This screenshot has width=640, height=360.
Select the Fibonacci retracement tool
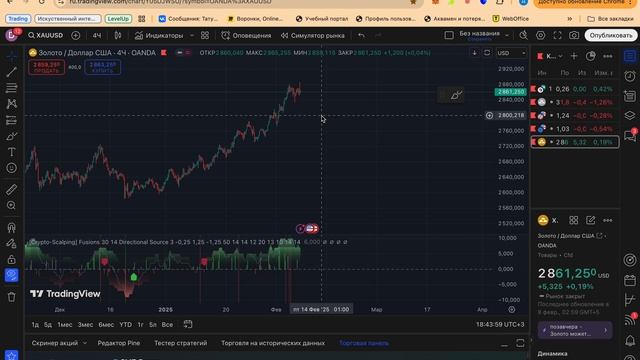coord(11,88)
